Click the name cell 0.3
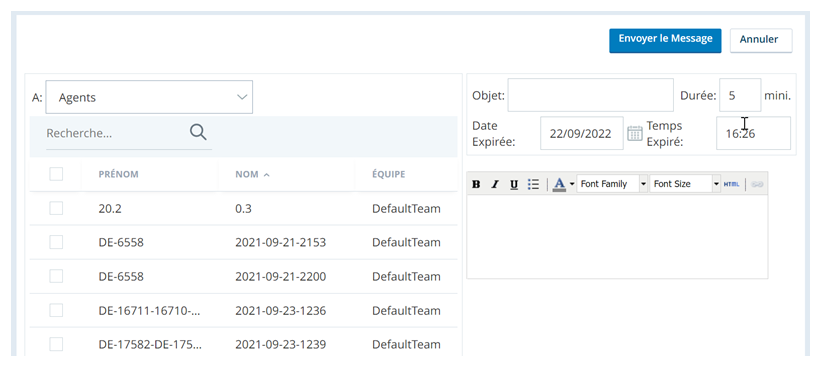813x368 pixels. point(243,208)
